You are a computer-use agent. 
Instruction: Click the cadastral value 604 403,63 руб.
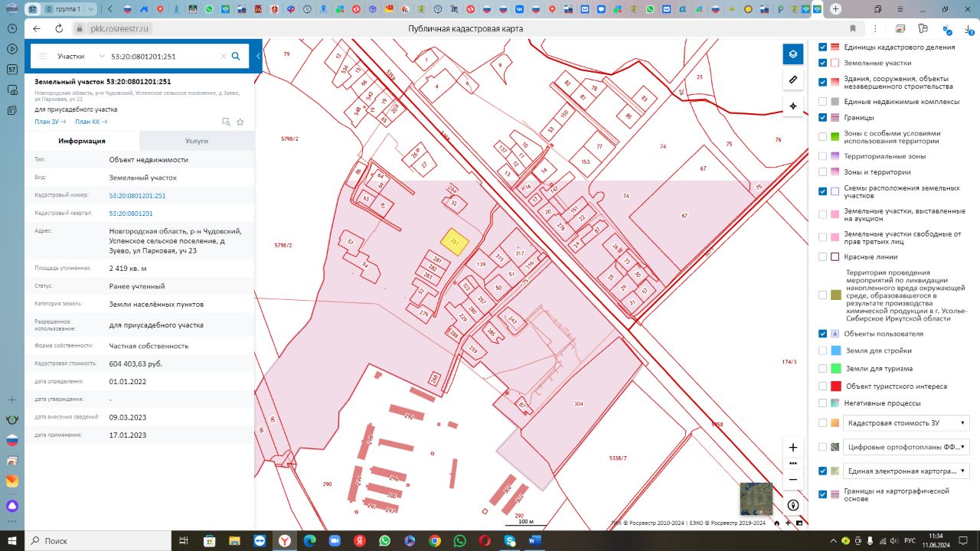(x=136, y=364)
